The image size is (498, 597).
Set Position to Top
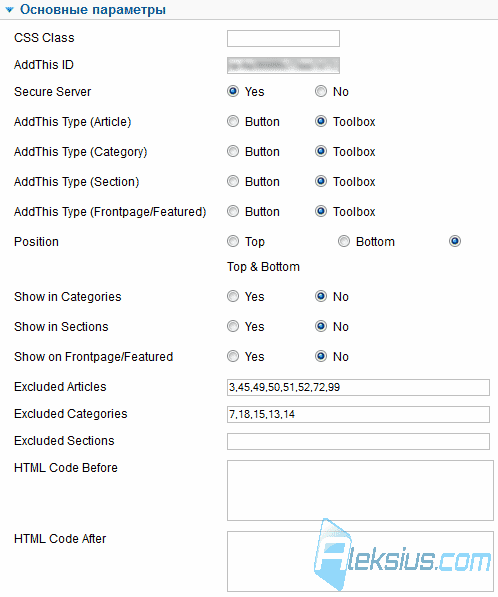pos(233,241)
